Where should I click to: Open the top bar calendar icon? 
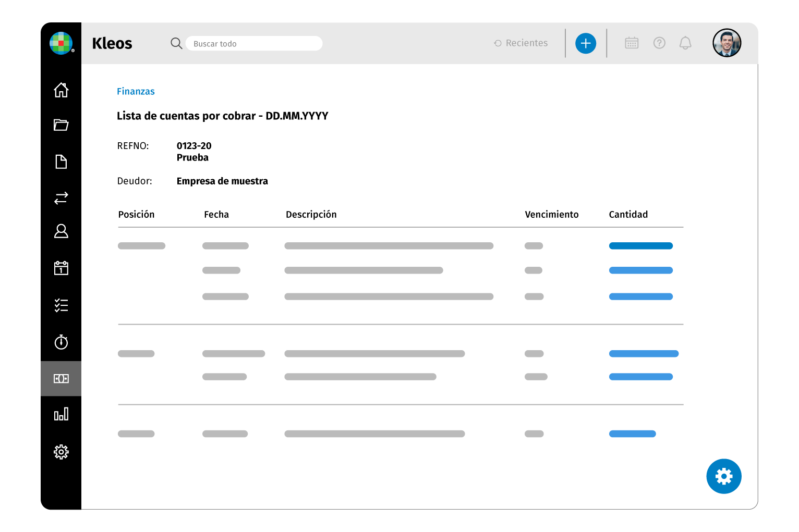(632, 43)
